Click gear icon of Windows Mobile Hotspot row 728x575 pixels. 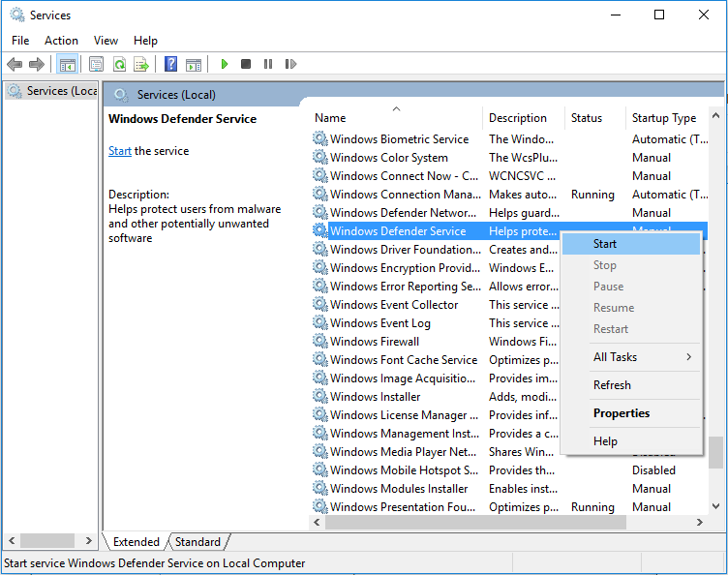point(319,469)
